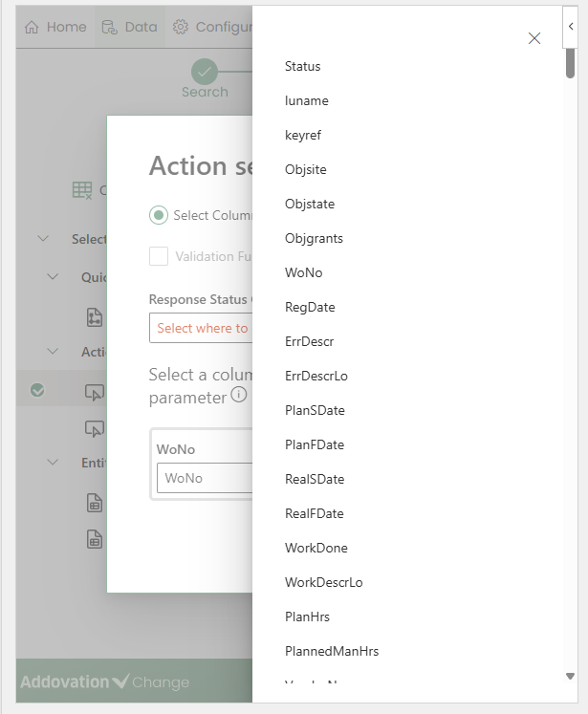The image size is (588, 714).
Task: Open the Response Status dropdown
Action: pyautogui.click(x=201, y=328)
